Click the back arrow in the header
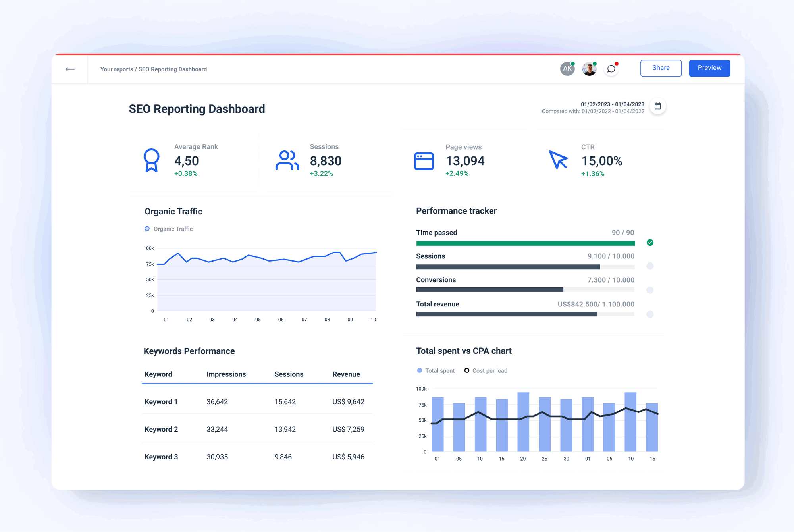Screen dimensions: 794x532 coord(70,69)
